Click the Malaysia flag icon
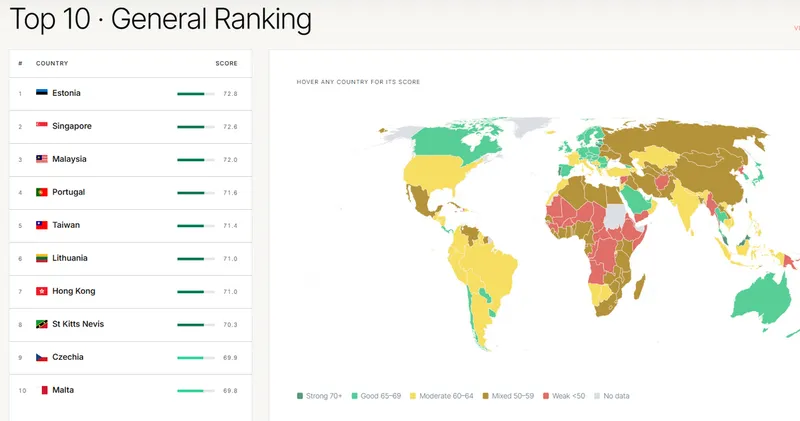The image size is (800, 421). (x=42, y=159)
